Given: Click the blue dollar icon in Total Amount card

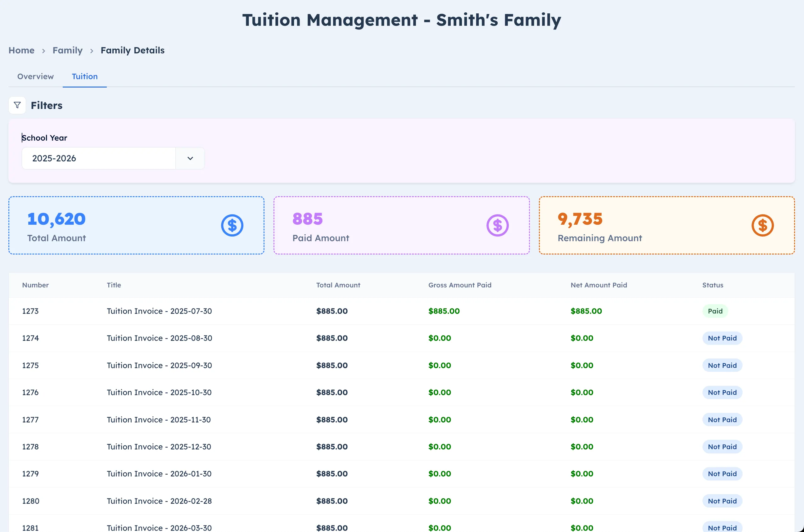Looking at the screenshot, I should tap(232, 225).
